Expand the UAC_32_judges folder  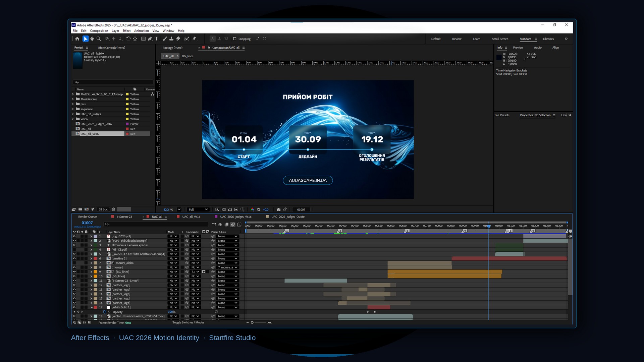click(73, 114)
